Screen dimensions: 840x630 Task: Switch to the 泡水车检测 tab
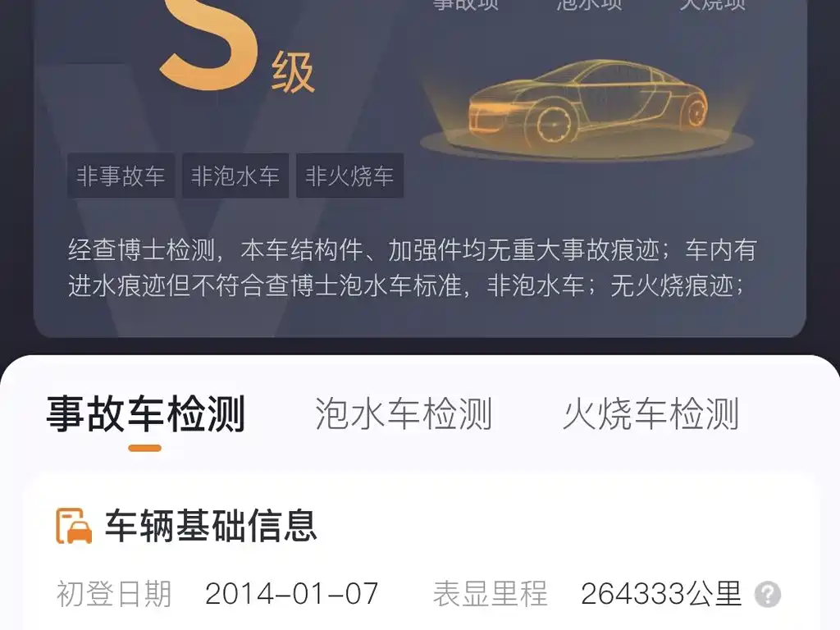404,414
